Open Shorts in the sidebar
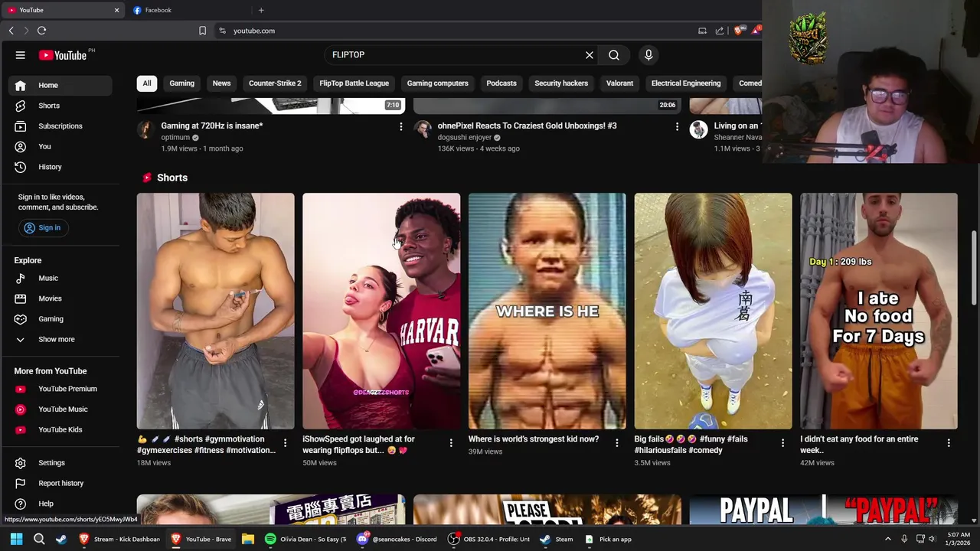The width and height of the screenshot is (980, 551). click(x=60, y=106)
